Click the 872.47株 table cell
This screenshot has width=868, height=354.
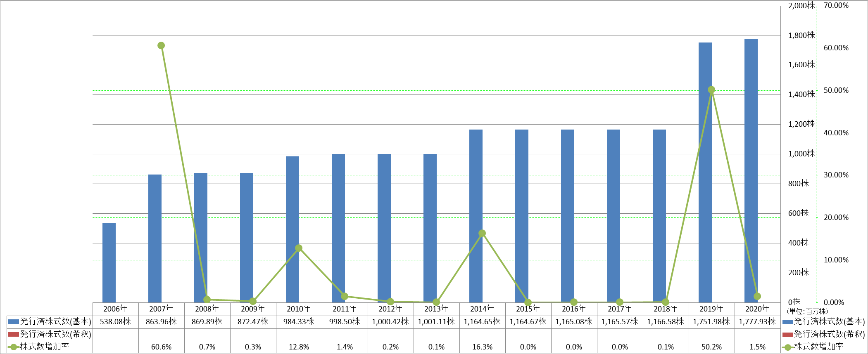pyautogui.click(x=253, y=321)
